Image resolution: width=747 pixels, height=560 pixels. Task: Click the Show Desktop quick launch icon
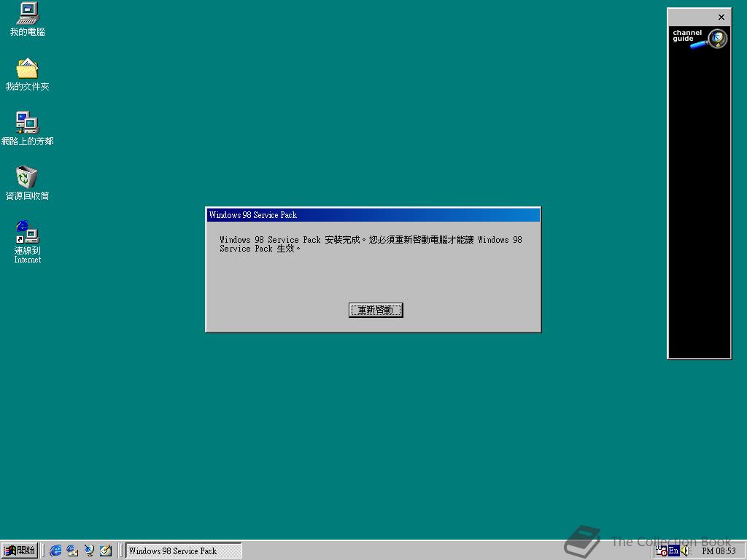(106, 551)
